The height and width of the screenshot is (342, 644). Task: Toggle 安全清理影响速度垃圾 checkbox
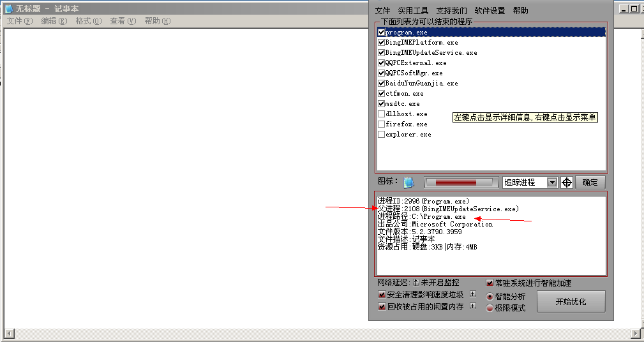(x=382, y=295)
